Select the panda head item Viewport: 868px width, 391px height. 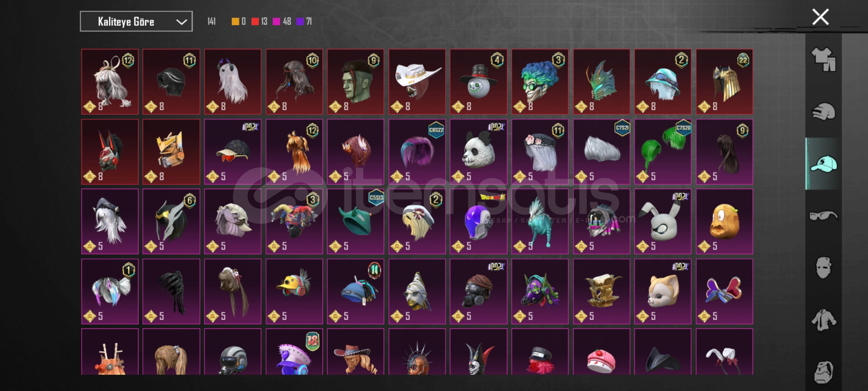tap(478, 152)
